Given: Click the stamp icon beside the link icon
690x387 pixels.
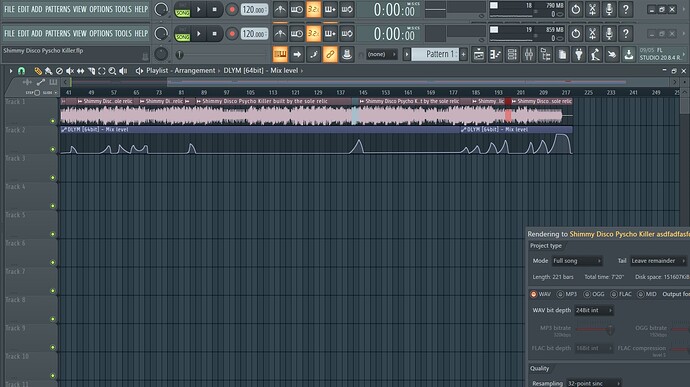Looking at the screenshot, I should [347, 54].
